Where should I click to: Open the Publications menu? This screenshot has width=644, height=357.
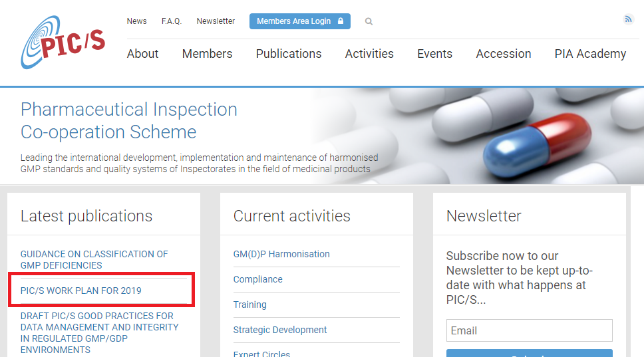point(289,54)
